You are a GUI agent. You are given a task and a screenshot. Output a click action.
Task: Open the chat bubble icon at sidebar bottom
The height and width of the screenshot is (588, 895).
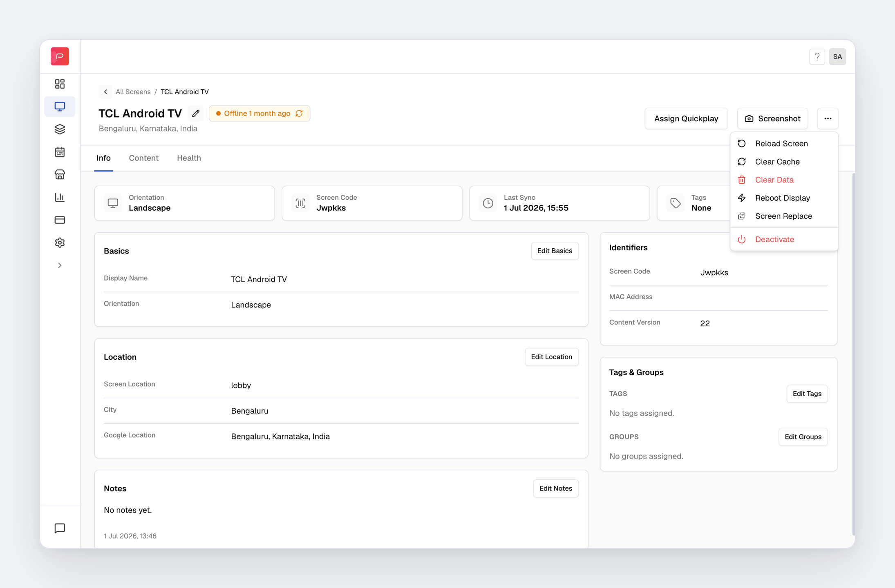[60, 528]
